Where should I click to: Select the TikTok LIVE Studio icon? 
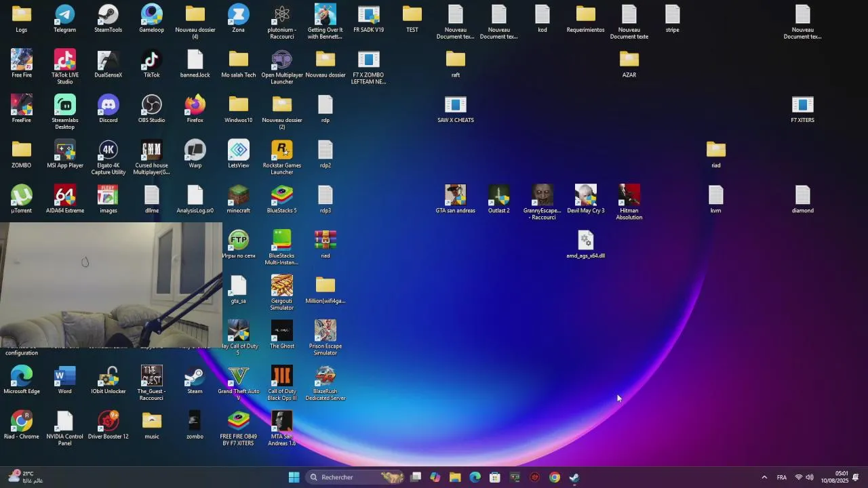[65, 66]
